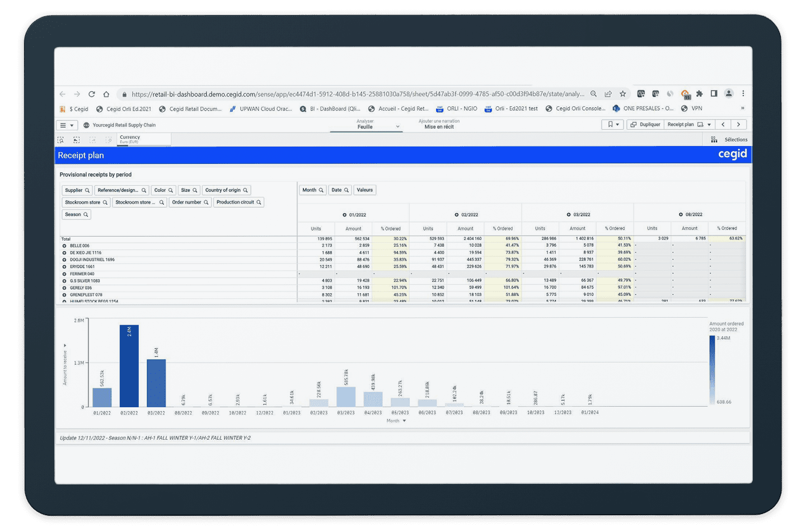Go to the next sheet arrow

pos(739,125)
